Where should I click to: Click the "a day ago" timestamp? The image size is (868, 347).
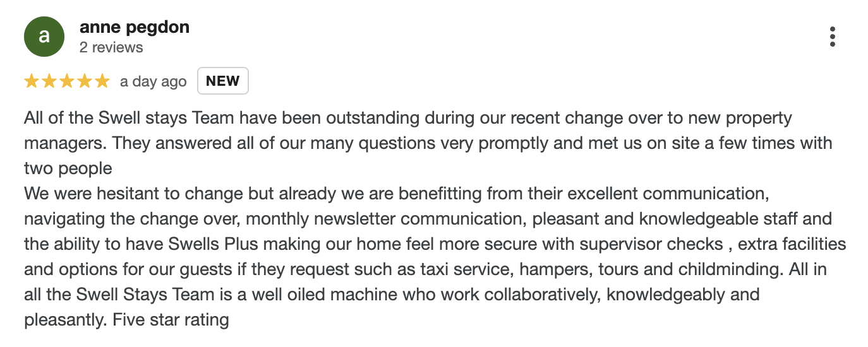[154, 81]
